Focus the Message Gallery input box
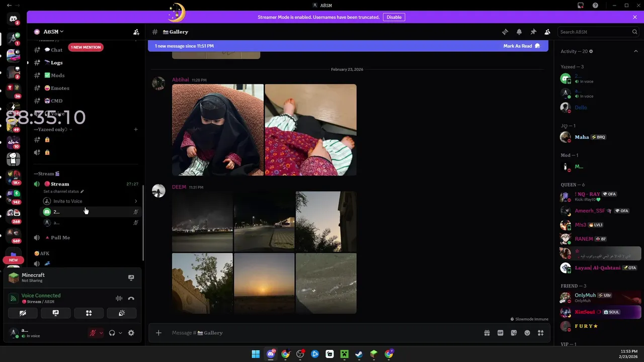The width and height of the screenshot is (644, 362). [322, 333]
